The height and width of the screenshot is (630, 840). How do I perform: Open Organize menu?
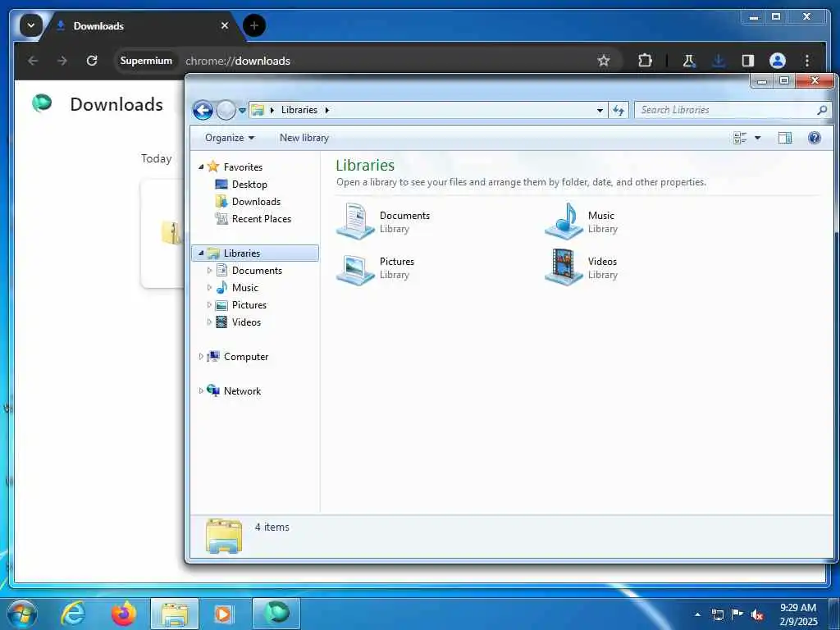(230, 138)
